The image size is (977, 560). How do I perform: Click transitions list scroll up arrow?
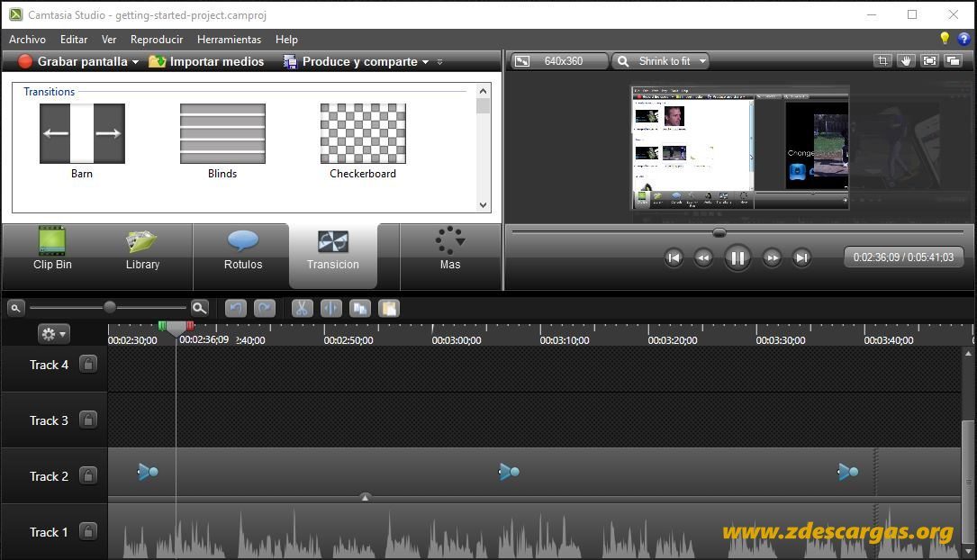[x=483, y=91]
